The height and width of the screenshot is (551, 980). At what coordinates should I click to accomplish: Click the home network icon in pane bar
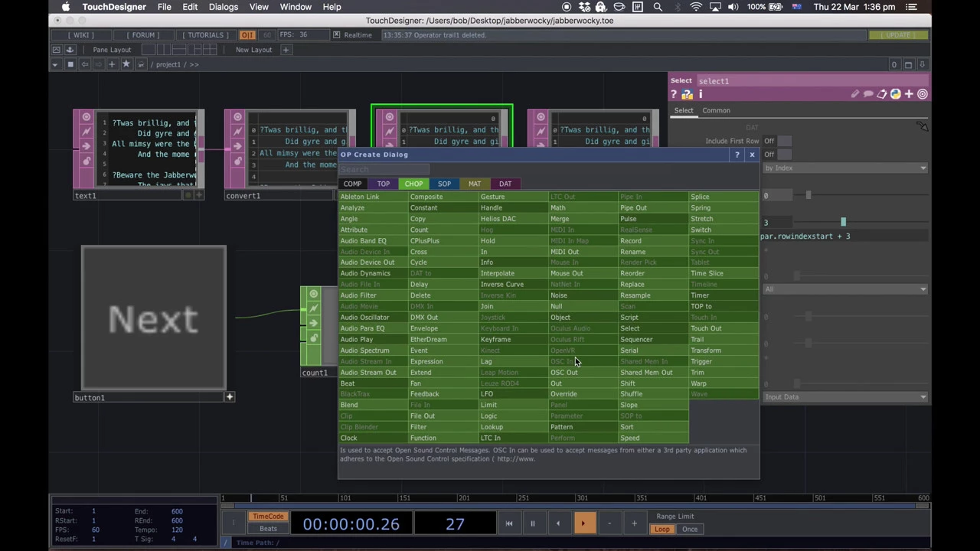click(x=70, y=64)
